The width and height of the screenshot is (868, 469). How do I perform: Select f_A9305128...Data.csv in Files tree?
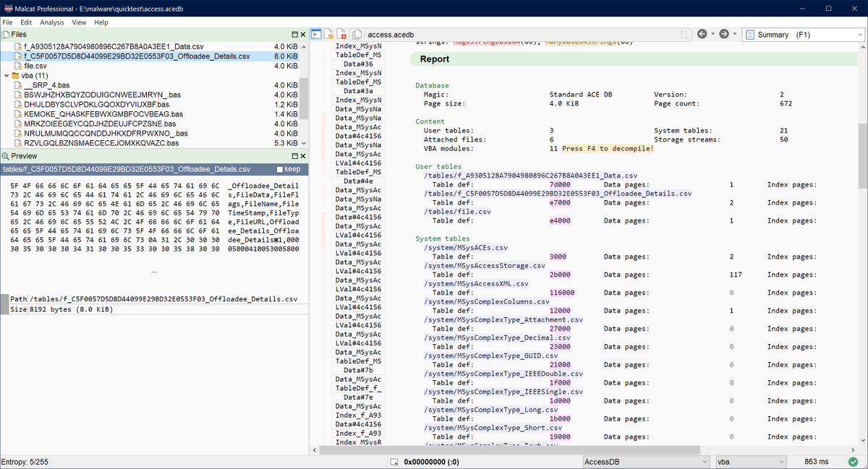point(150,46)
